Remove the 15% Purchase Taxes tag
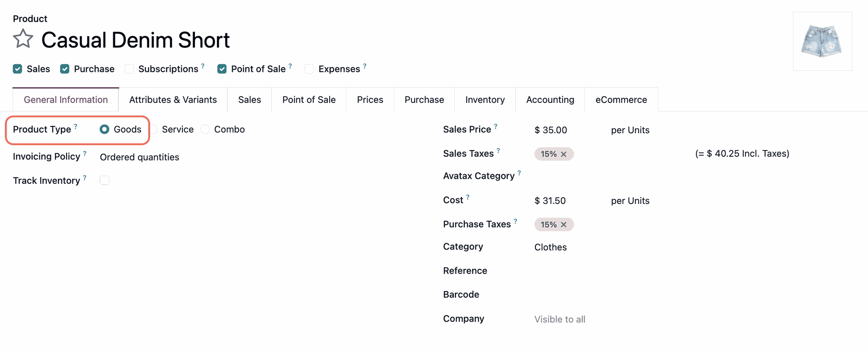This screenshot has height=350, width=868. (x=564, y=225)
